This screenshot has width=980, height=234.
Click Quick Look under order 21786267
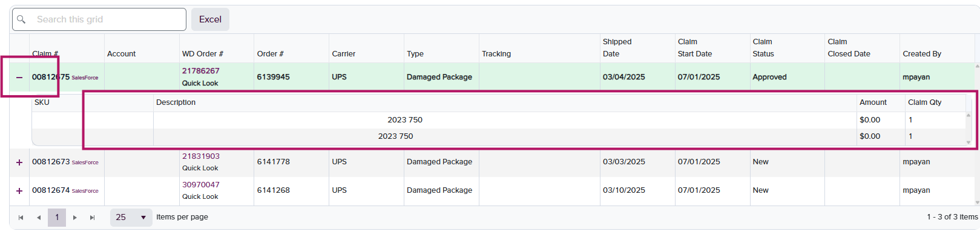(x=200, y=84)
